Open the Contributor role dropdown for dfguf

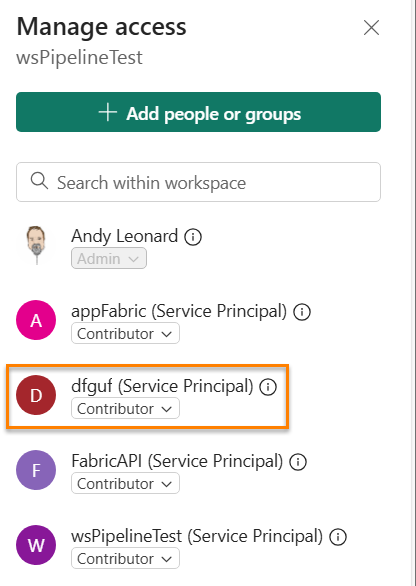(x=125, y=408)
